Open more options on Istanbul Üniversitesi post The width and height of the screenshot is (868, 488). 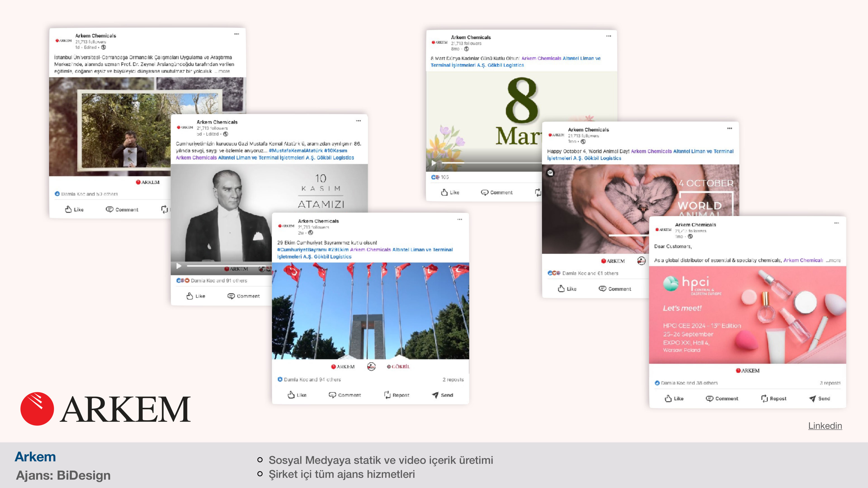[236, 34]
